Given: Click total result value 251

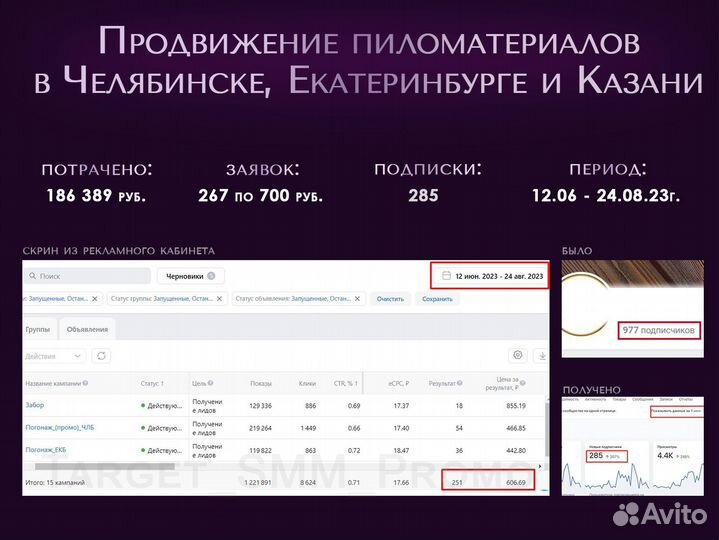Looking at the screenshot, I should [x=457, y=482].
